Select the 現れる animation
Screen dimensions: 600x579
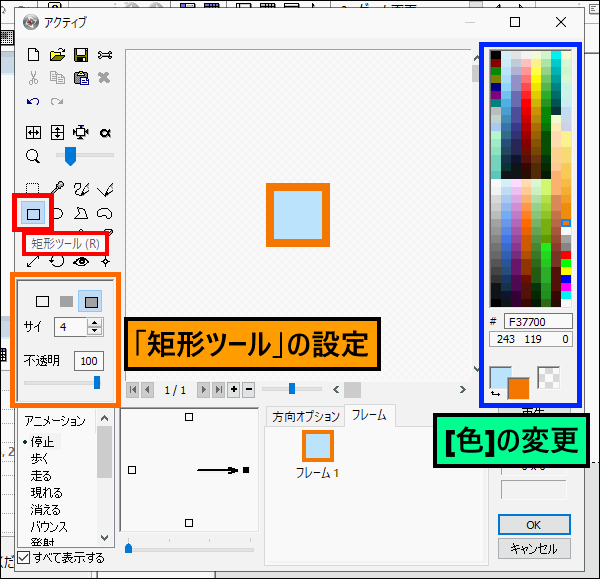46,493
